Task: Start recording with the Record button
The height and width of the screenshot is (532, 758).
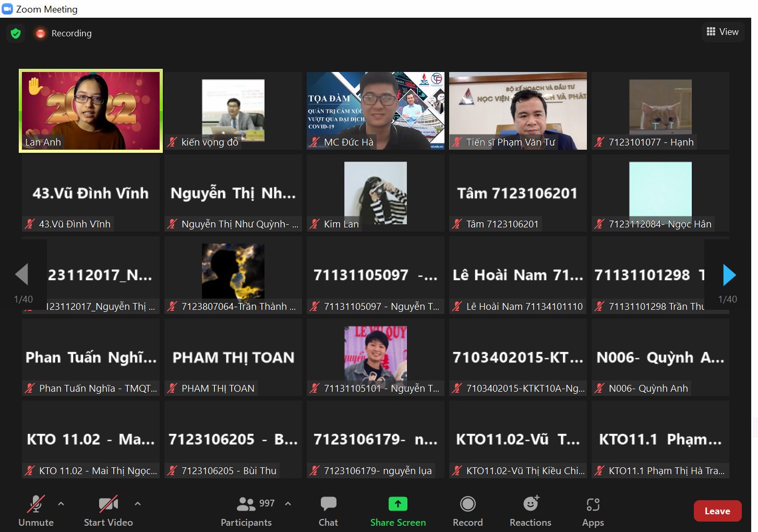Action: pyautogui.click(x=467, y=511)
